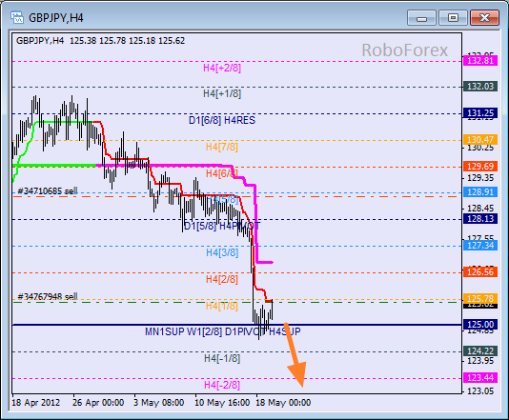509x420 pixels.
Task: Click the 18 May 00:00 time marker
Action: point(283,403)
